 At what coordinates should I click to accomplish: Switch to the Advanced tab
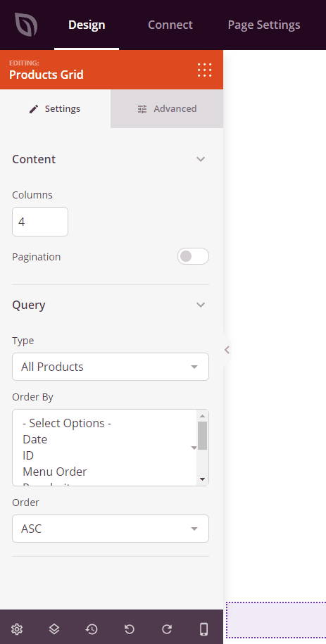tap(167, 109)
